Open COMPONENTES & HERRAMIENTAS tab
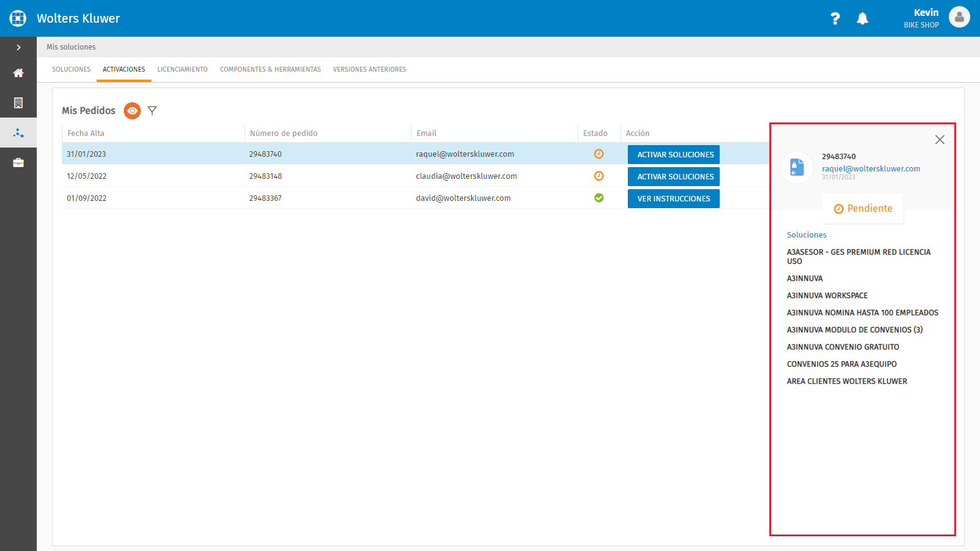 pyautogui.click(x=270, y=69)
